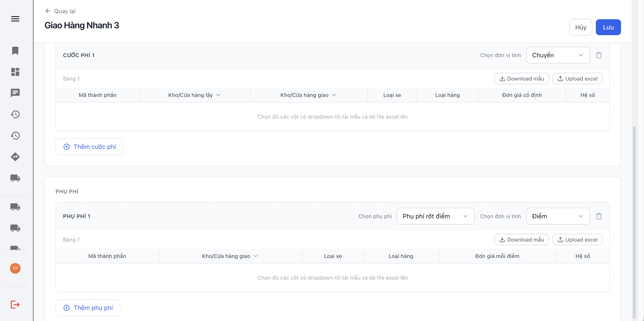Click Loại xe header in Phụ phí table
The width and height of the screenshot is (644, 321).
pyautogui.click(x=333, y=256)
